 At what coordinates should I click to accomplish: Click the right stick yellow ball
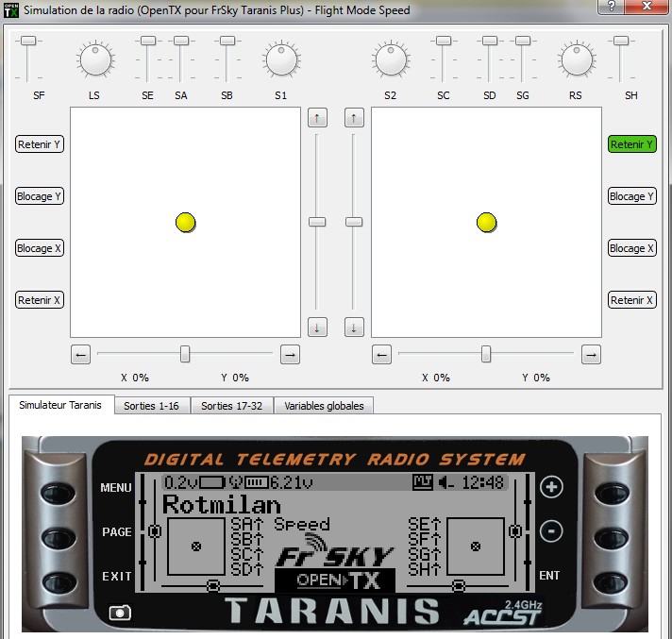tap(486, 223)
